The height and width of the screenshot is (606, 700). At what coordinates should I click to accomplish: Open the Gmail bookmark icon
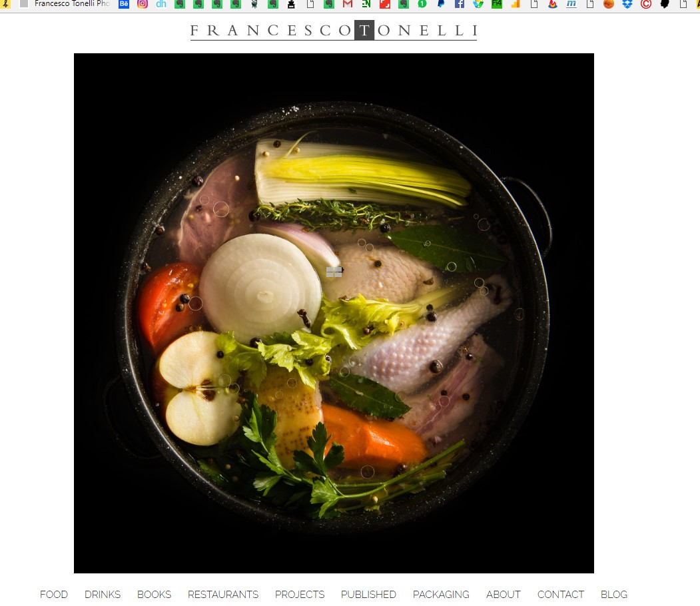click(347, 4)
